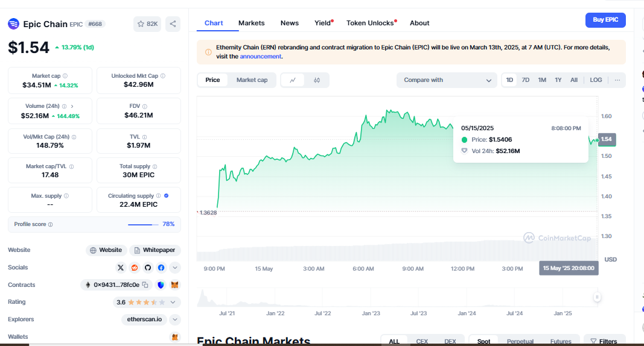Viewport: 644px width, 346px height.
Task: Click the Epic Chain logo icon
Action: (13, 24)
